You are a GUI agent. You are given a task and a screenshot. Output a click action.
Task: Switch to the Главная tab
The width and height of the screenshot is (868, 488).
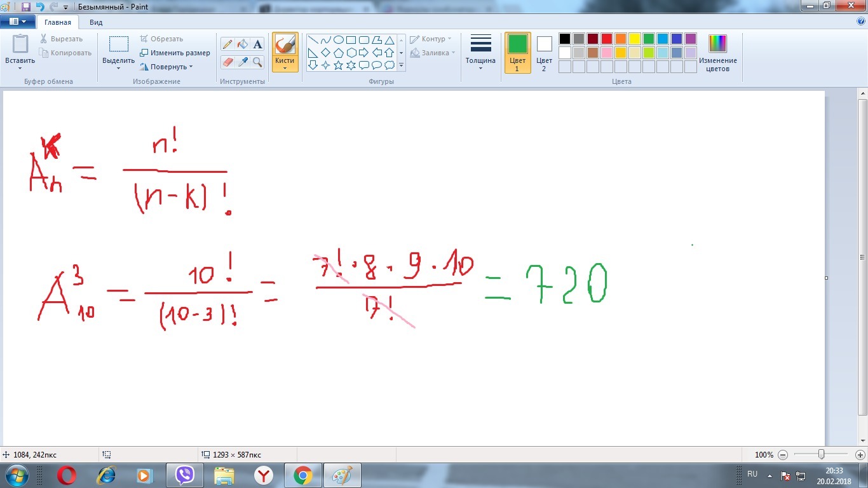58,22
